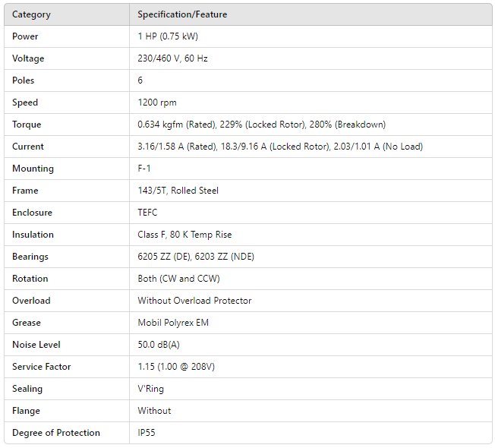Click the 1 HP (0.75 kW) value

[168, 36]
